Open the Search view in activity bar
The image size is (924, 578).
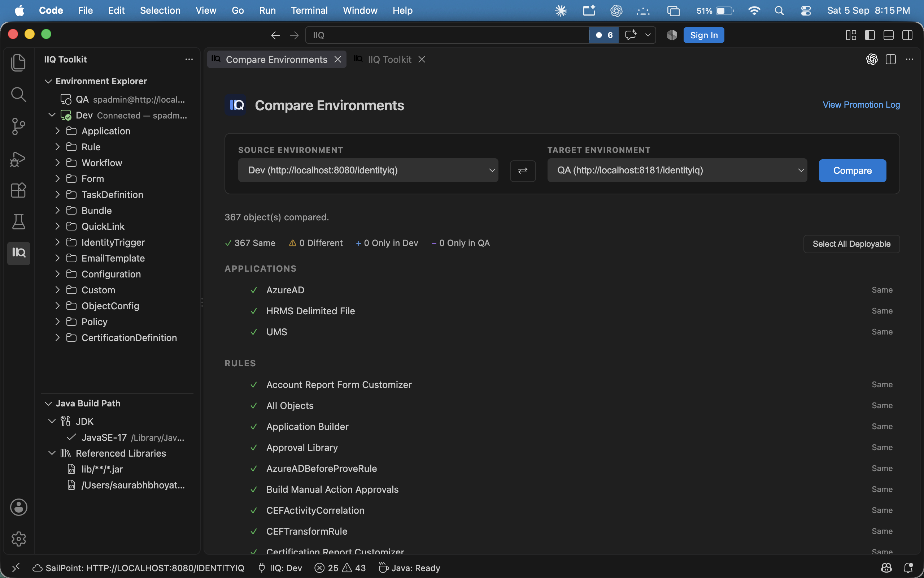tap(18, 94)
